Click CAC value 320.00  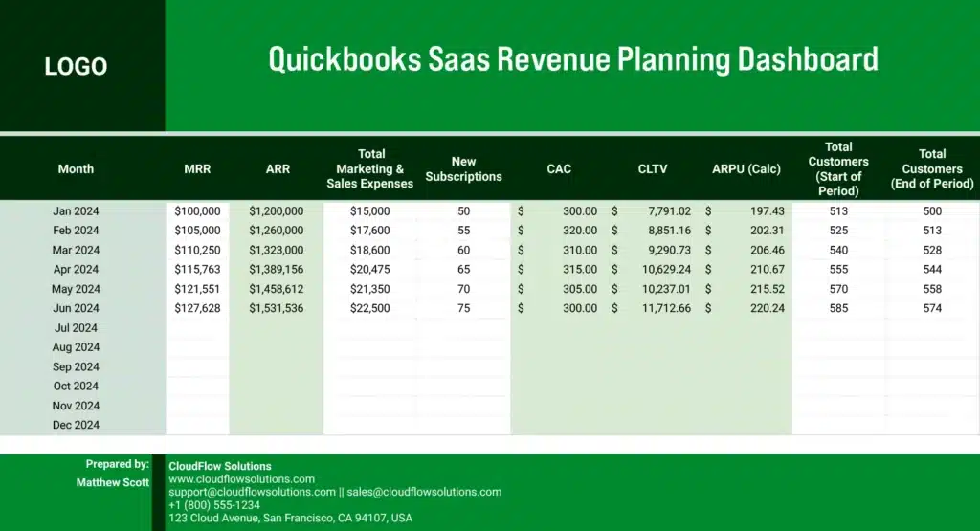pos(580,231)
